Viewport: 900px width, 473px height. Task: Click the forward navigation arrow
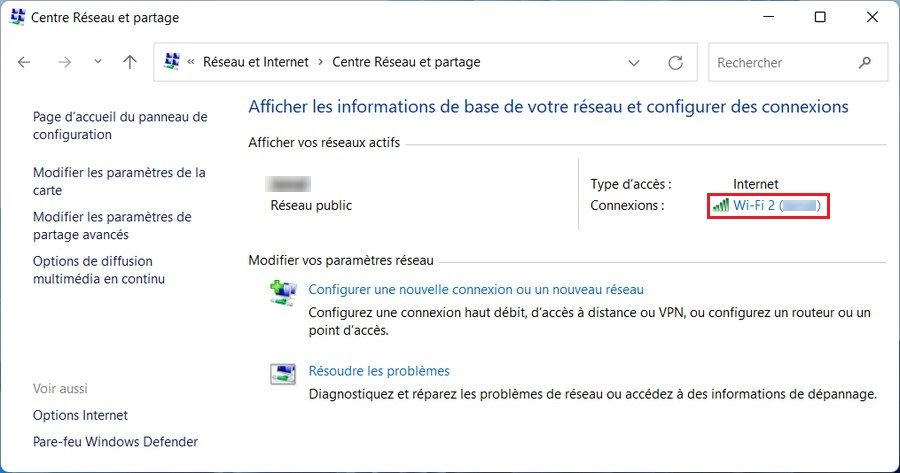click(65, 62)
